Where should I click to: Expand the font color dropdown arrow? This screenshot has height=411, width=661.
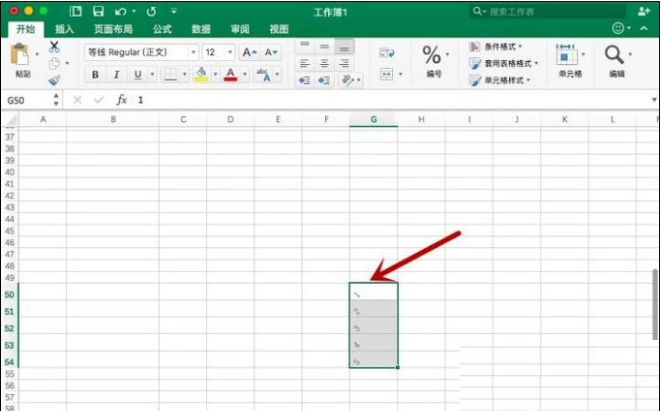click(245, 75)
